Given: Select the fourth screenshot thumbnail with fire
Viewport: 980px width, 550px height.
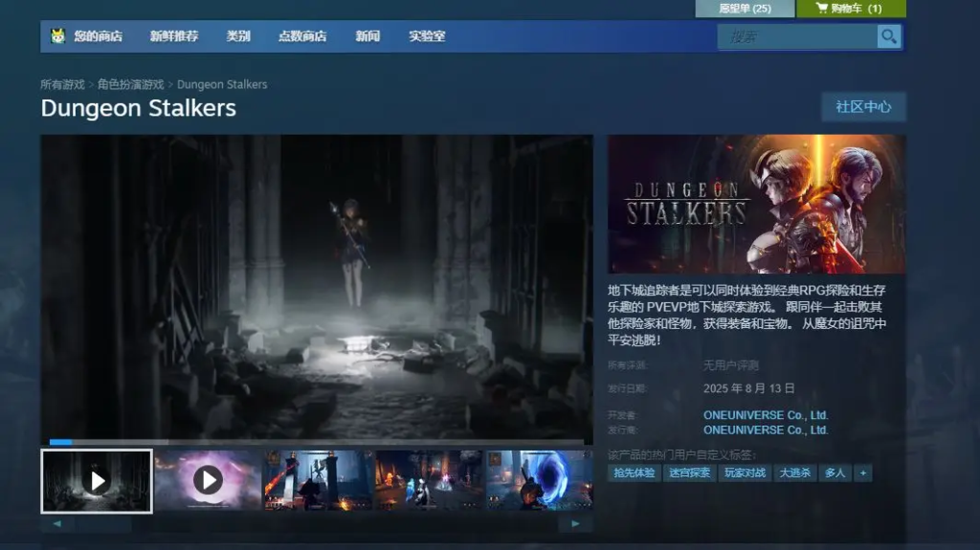Looking at the screenshot, I should click(429, 480).
